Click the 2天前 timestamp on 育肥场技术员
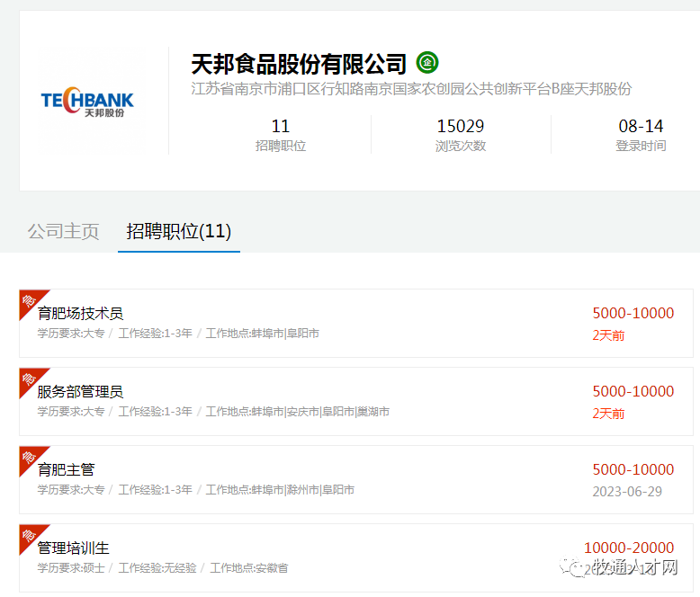 608,335
